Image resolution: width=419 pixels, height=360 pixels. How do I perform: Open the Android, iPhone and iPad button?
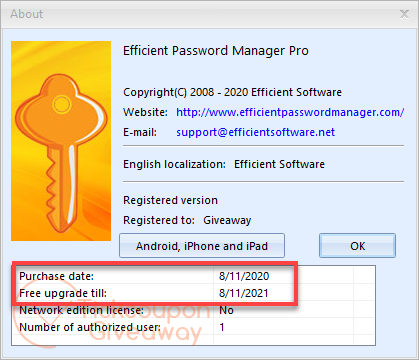[x=202, y=246]
